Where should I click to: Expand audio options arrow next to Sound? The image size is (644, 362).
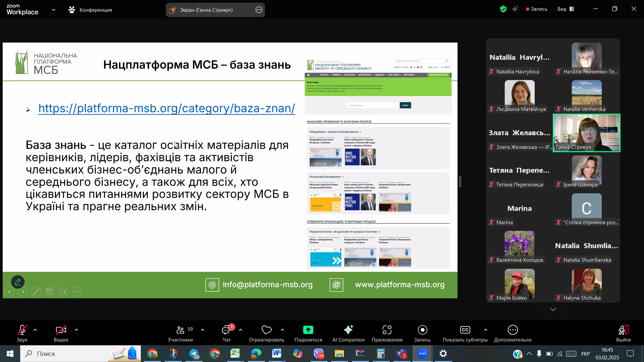[35, 330]
